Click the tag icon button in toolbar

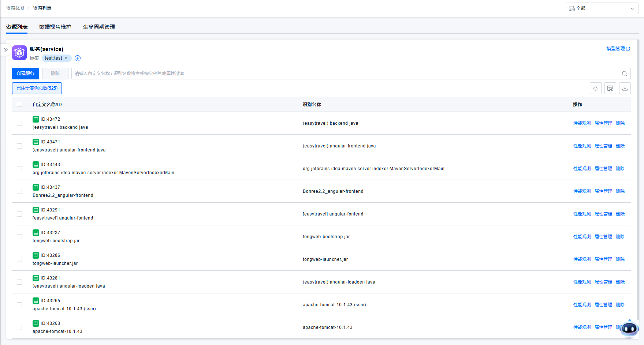[595, 88]
